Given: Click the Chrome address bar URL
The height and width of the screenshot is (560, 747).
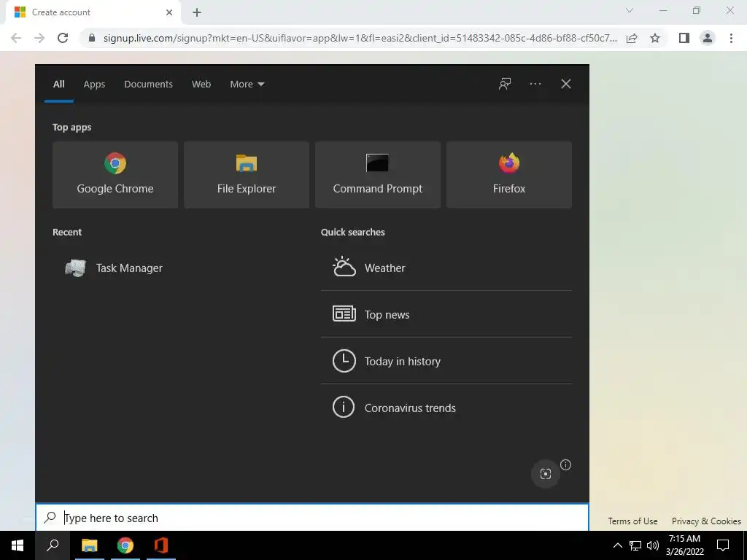Looking at the screenshot, I should [x=360, y=38].
